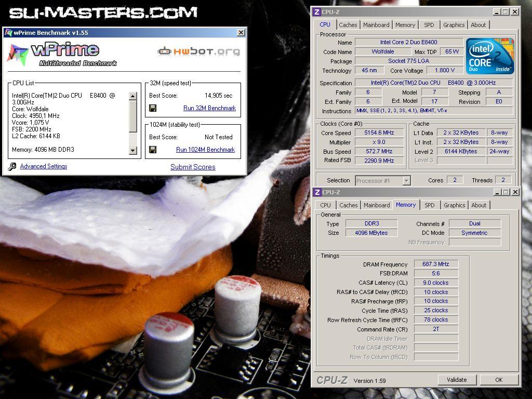Click the hwbot.org logo
The image size is (532, 399).
pos(199,51)
